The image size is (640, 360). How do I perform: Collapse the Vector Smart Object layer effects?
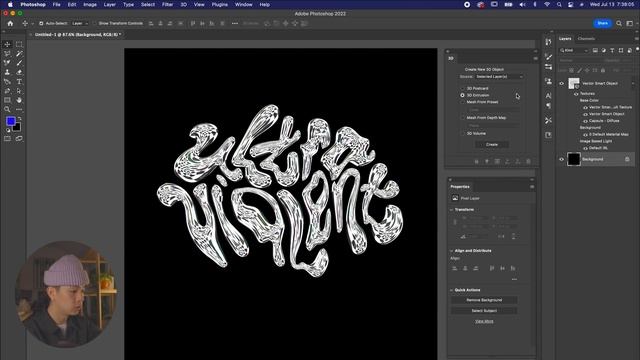pyautogui.click(x=633, y=83)
